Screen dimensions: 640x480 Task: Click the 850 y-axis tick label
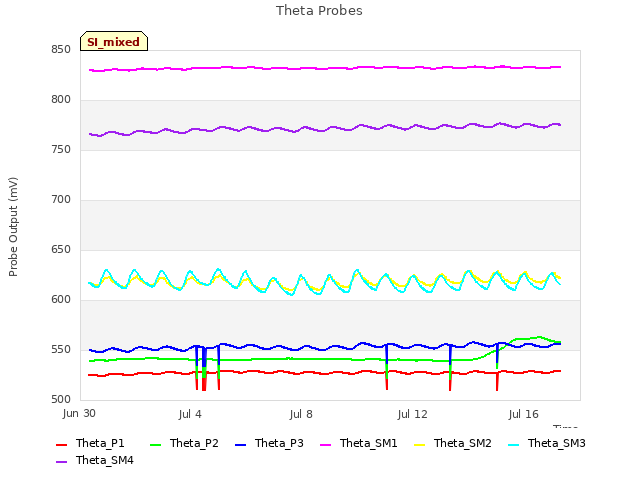(61, 50)
